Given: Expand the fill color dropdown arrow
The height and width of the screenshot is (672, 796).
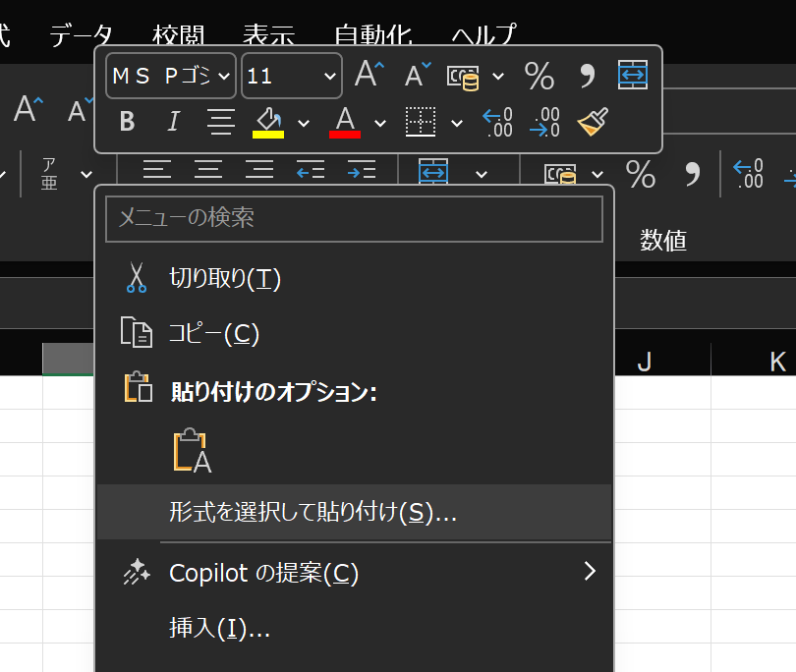Looking at the screenshot, I should [x=304, y=123].
